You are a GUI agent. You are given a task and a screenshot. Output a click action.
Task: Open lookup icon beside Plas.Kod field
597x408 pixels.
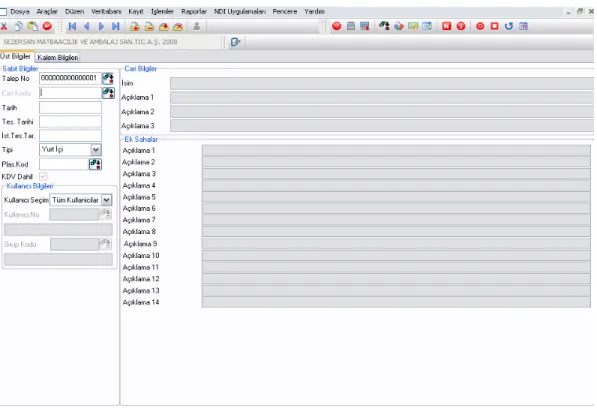click(95, 164)
